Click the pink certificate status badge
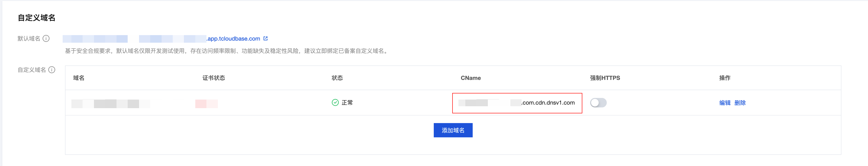 coord(206,104)
